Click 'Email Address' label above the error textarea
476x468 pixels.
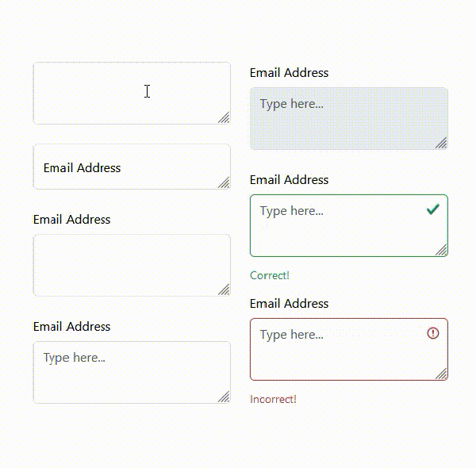289,303
